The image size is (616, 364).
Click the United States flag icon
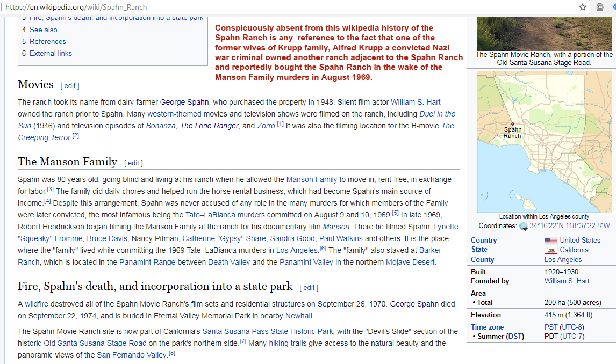click(551, 241)
